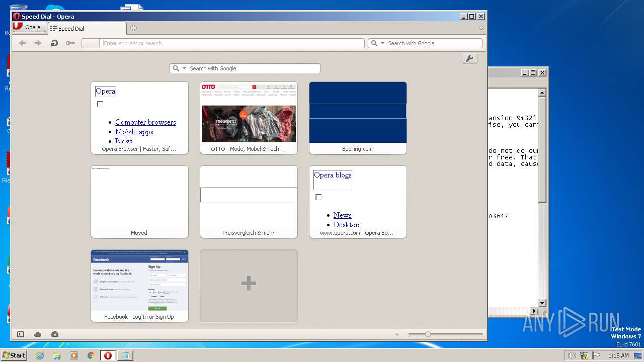The image size is (644, 362).
Task: Open the Preisvergleich & mehr speed dial
Action: pos(249,202)
